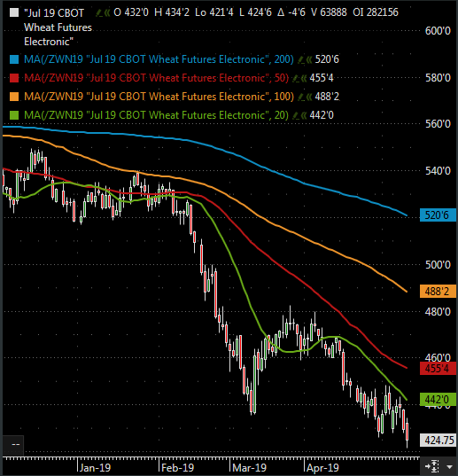Click the green 442'0 price bubble
Viewport: 458px width, 476px height.
(x=438, y=399)
